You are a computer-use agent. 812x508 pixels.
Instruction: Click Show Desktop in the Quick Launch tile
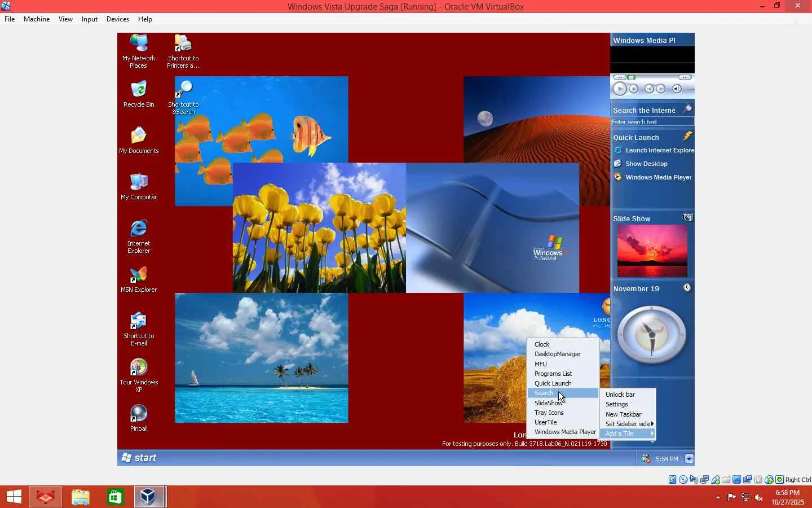pos(641,164)
